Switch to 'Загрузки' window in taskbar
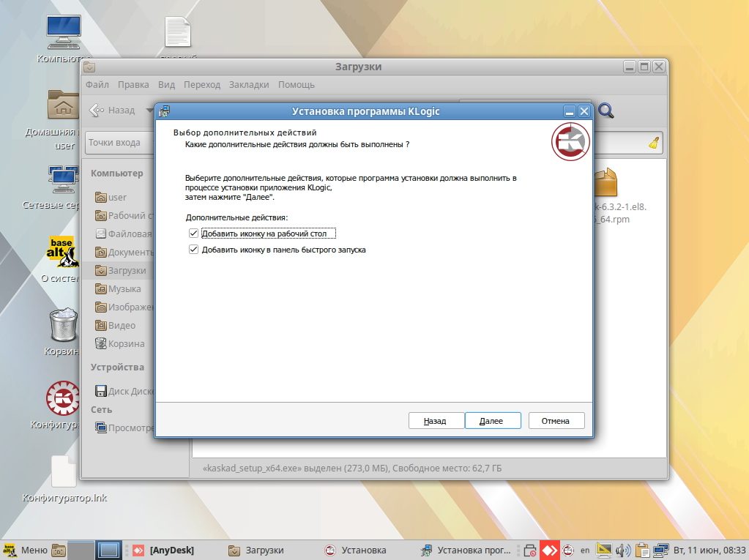Screen dimensions: 749x560 click(256, 550)
